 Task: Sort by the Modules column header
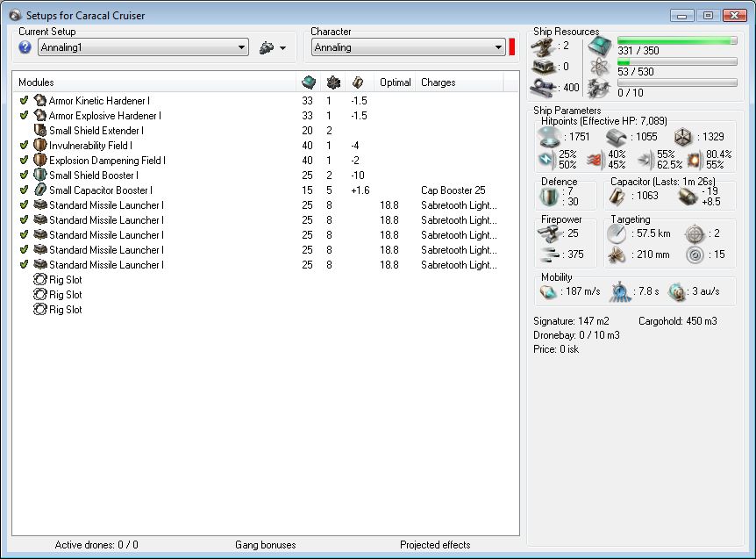point(153,82)
